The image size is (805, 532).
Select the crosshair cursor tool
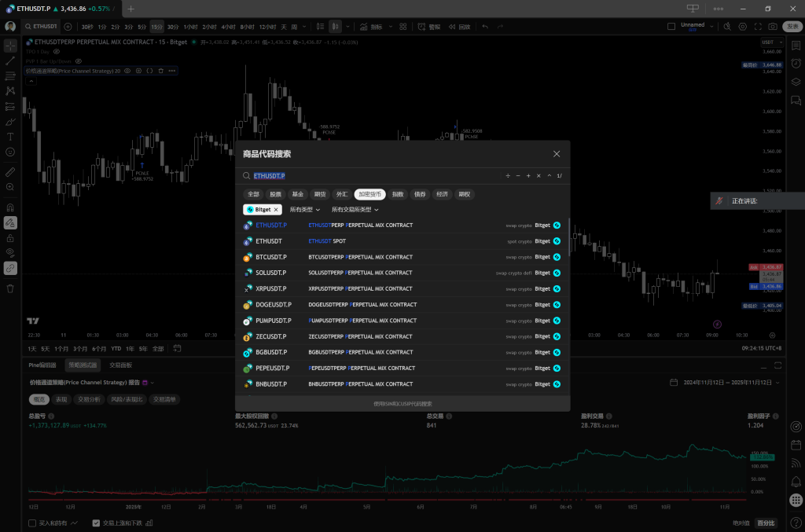point(10,46)
